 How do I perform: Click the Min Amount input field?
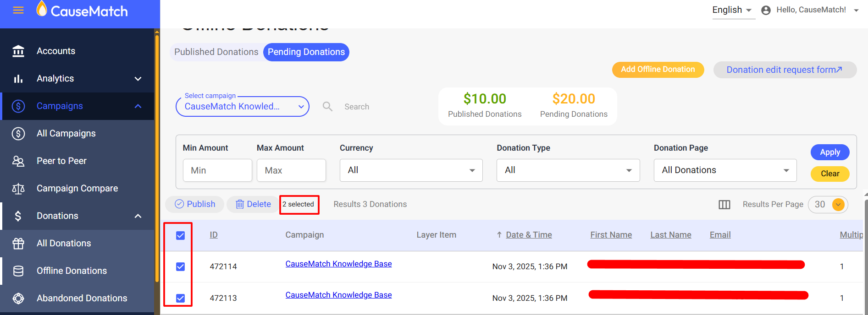pyautogui.click(x=217, y=170)
